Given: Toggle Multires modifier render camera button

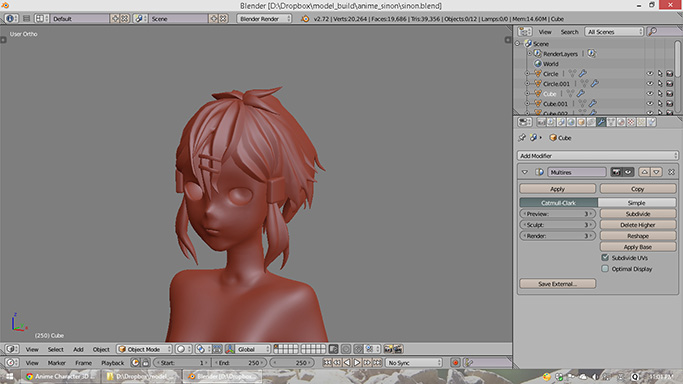Looking at the screenshot, I should (616, 172).
